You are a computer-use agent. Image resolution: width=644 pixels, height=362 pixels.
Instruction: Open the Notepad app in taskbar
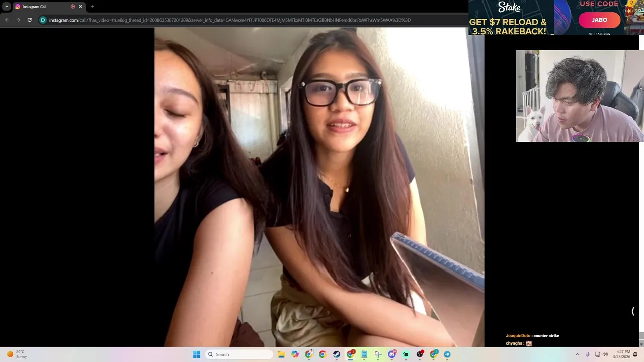(364, 354)
